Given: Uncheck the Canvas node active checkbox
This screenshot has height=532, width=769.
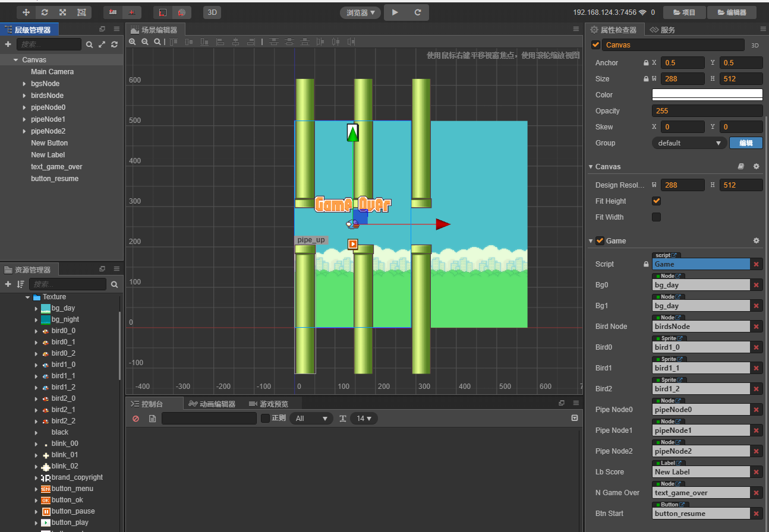Looking at the screenshot, I should 595,45.
